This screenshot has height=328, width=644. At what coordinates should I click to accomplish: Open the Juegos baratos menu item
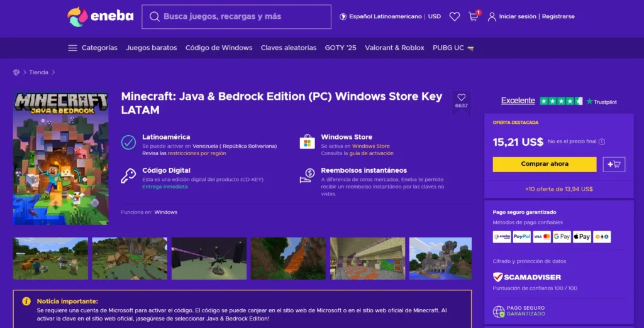(x=151, y=48)
